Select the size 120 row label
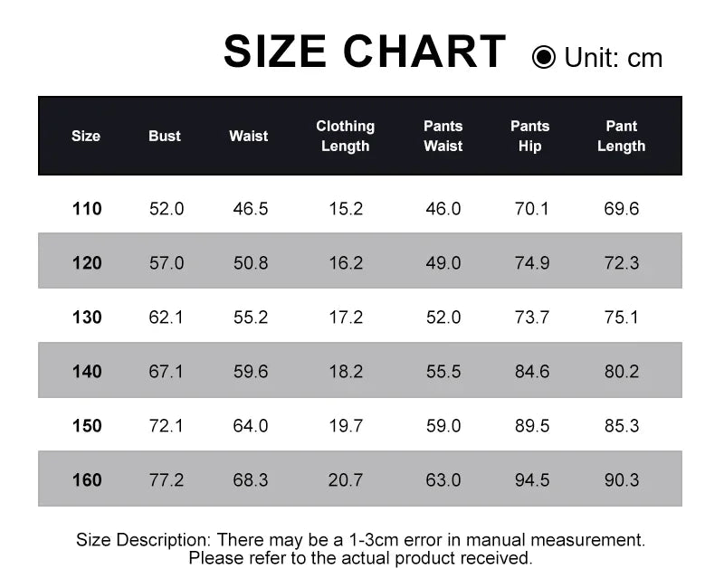 tap(87, 263)
